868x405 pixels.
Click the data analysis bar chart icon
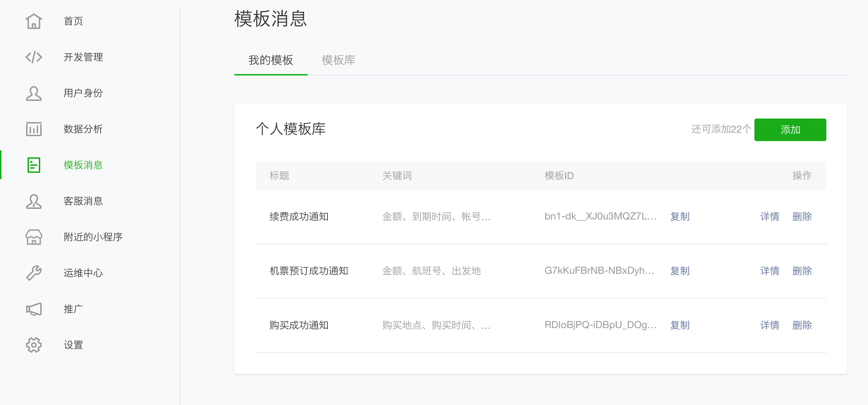(34, 129)
